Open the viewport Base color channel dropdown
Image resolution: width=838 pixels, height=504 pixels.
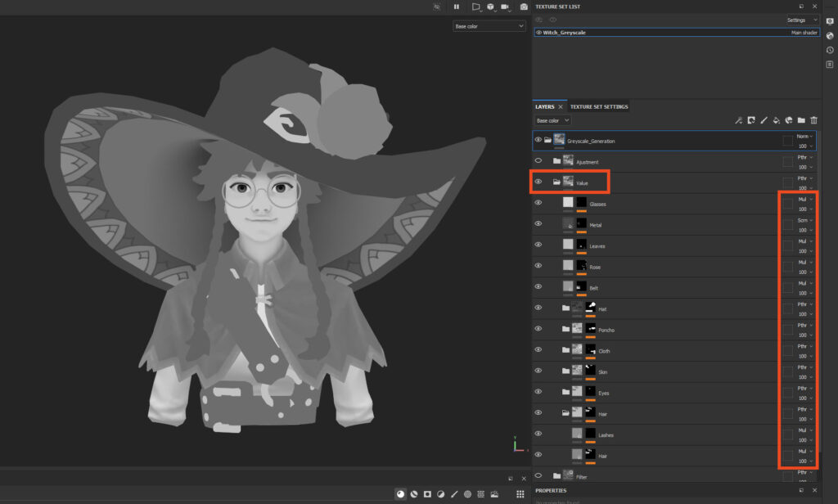pyautogui.click(x=489, y=26)
